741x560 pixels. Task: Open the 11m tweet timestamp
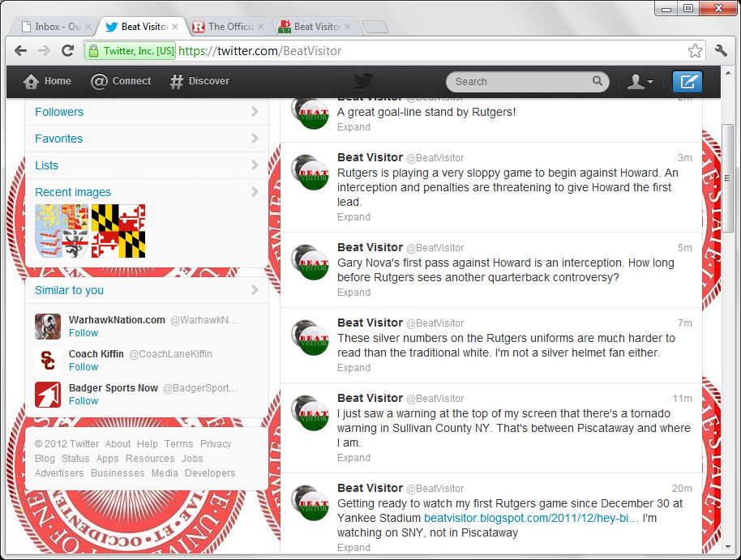click(683, 399)
